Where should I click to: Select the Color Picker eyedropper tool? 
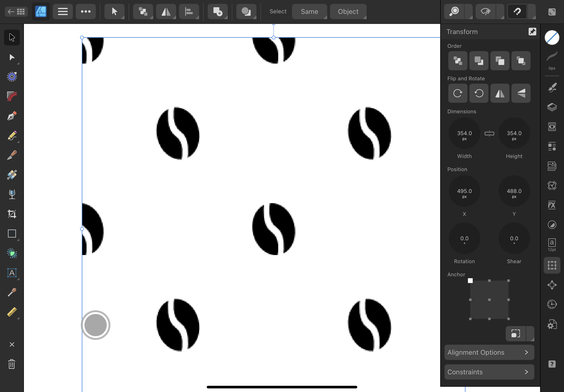coord(12,292)
